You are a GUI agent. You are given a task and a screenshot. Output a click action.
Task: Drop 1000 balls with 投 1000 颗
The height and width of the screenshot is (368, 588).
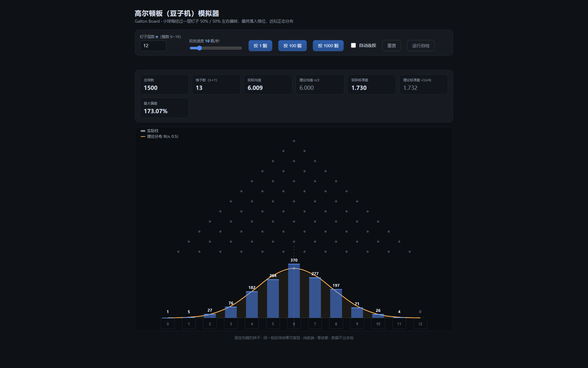328,46
